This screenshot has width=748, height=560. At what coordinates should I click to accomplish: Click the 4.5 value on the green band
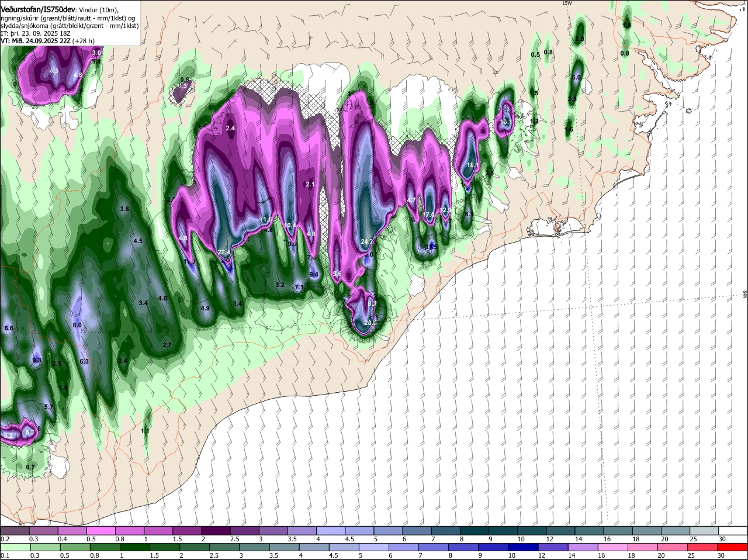click(138, 241)
